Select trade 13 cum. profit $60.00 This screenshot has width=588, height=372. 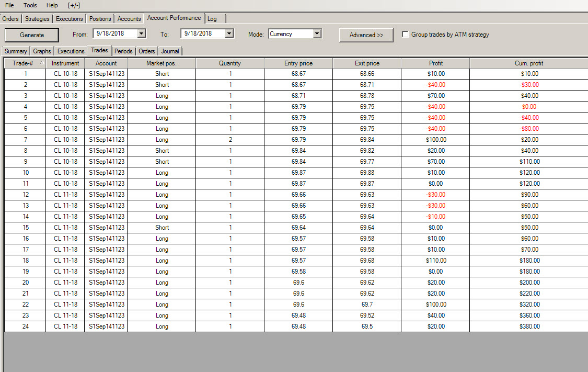[529, 206]
